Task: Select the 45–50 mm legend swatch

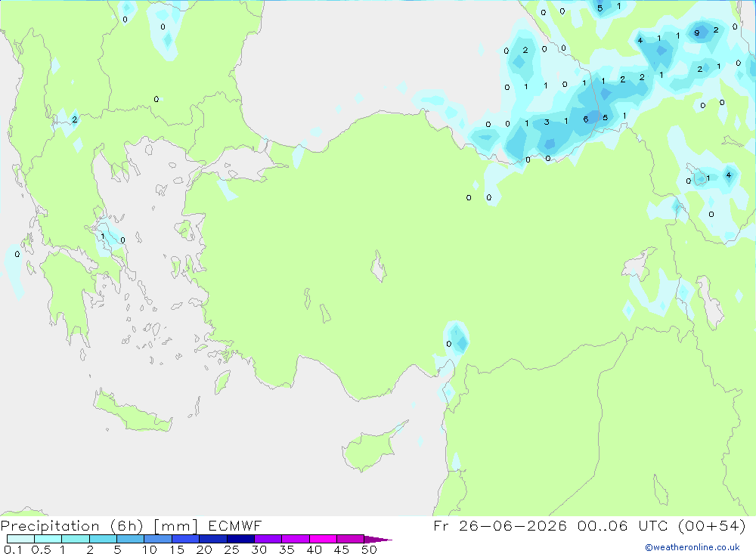Action: [x=351, y=539]
